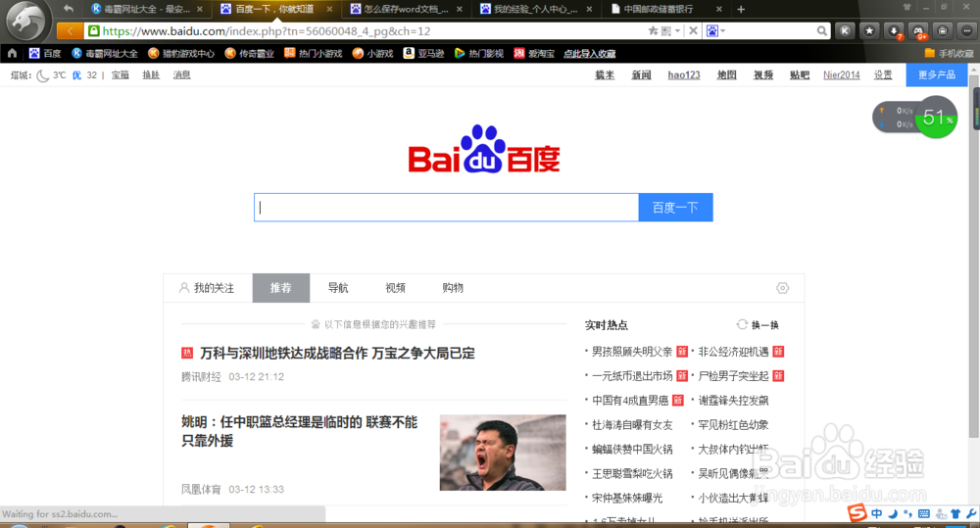Click the green 51% memory accelerator ball
The height and width of the screenshot is (528, 980).
(936, 117)
